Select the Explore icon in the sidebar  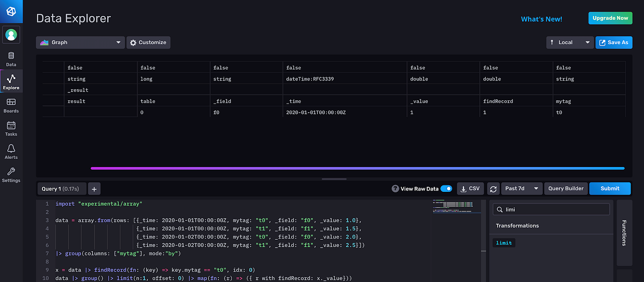11,81
